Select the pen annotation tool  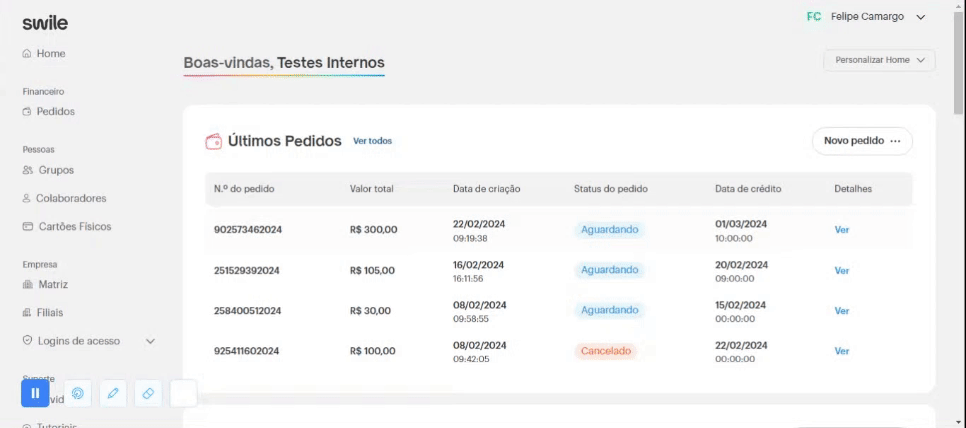coord(113,394)
